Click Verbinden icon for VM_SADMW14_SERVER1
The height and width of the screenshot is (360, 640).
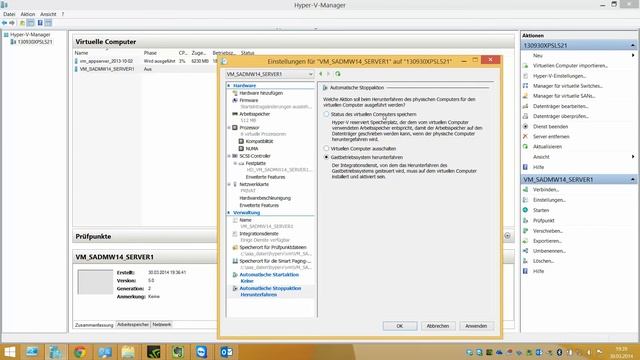[525, 190]
